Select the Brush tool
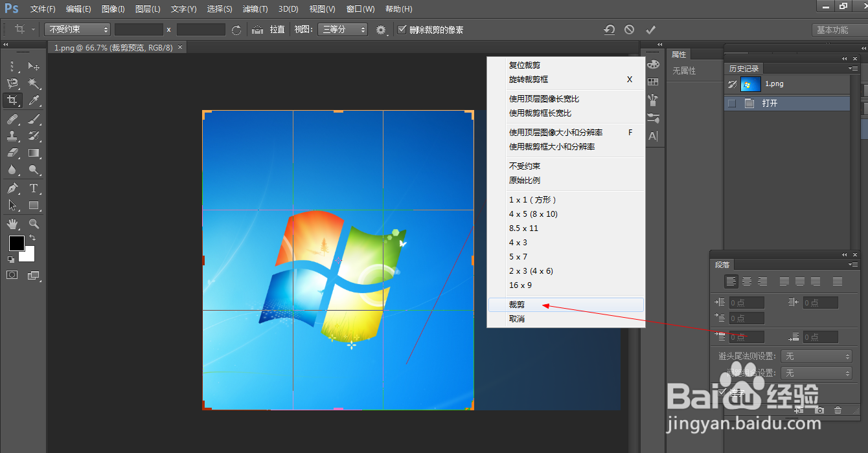The image size is (868, 453). pos(34,119)
